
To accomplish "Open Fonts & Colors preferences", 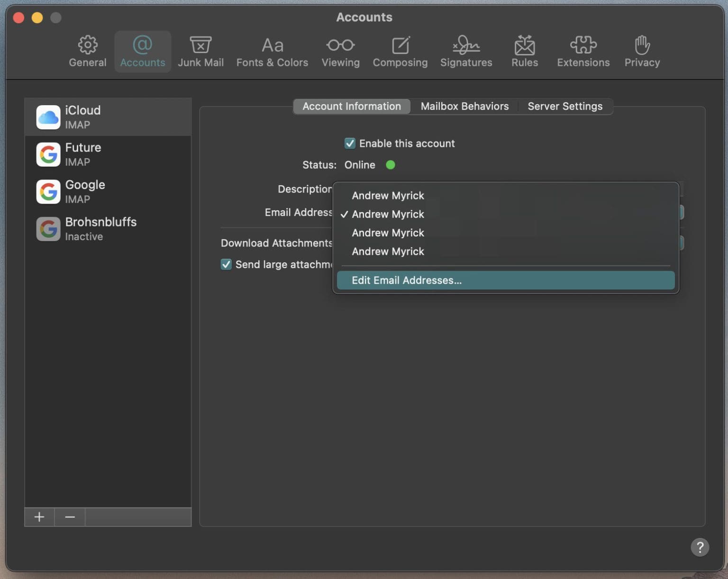I will pyautogui.click(x=272, y=51).
